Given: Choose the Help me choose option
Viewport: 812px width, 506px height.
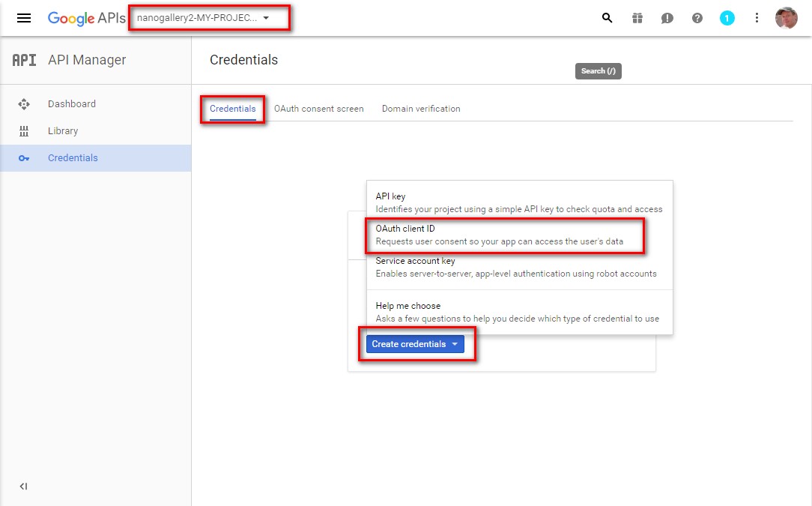Looking at the screenshot, I should click(x=519, y=312).
